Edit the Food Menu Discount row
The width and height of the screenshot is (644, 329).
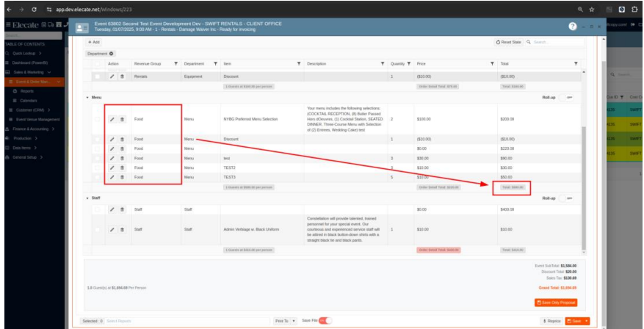[x=112, y=140]
